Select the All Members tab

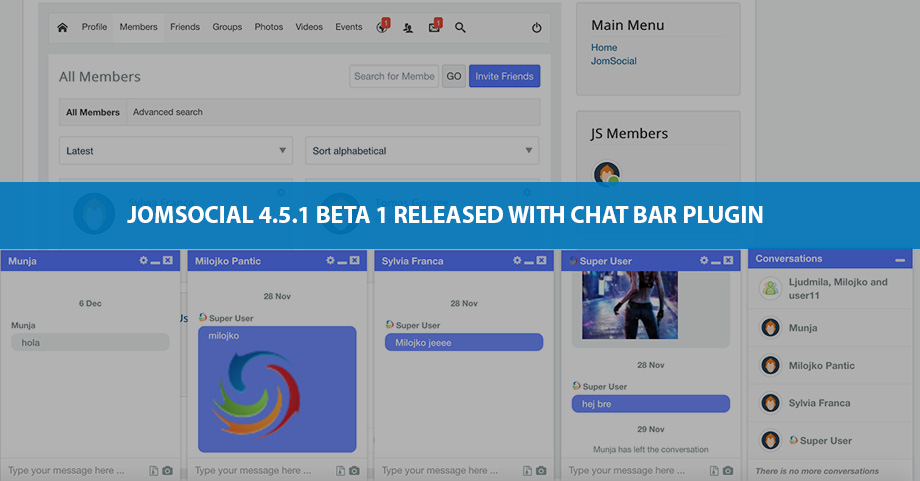coord(93,112)
